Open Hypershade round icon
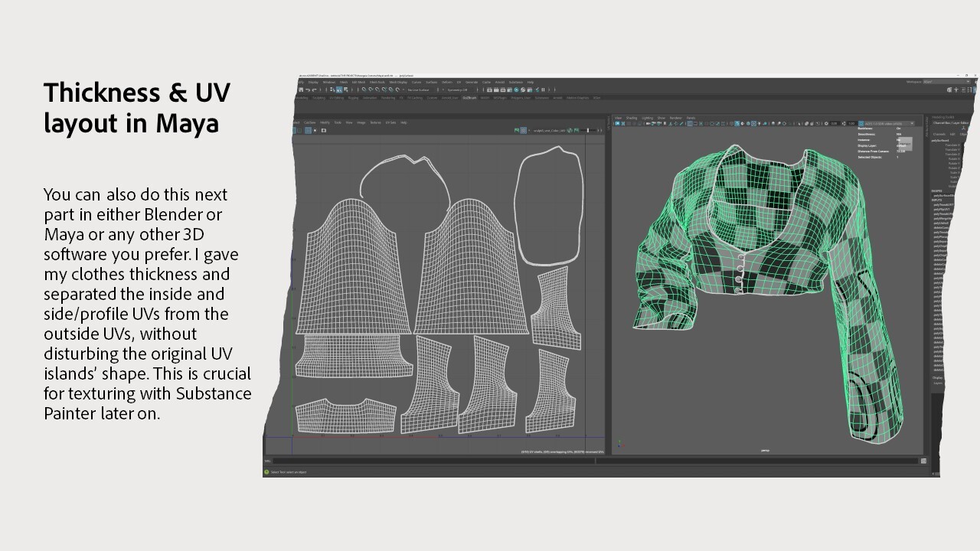The height and width of the screenshot is (551, 980). [x=516, y=90]
